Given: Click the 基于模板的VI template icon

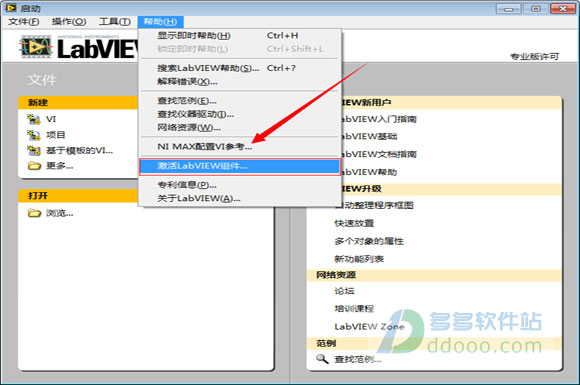Looking at the screenshot, I should [34, 151].
